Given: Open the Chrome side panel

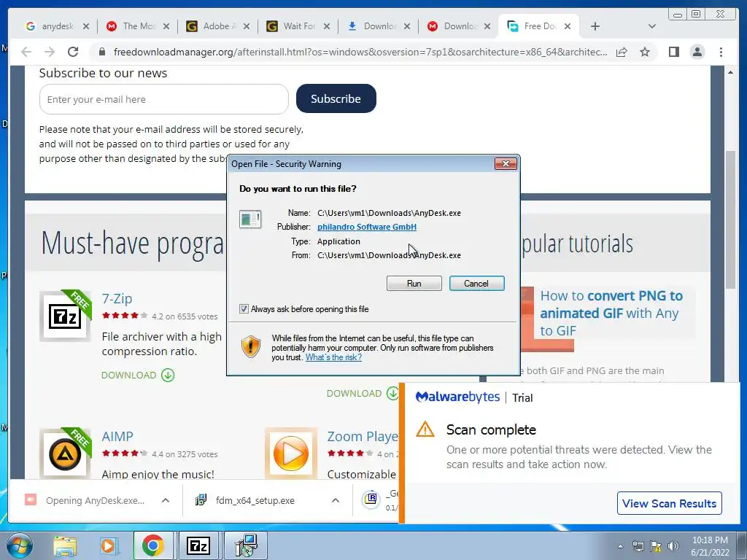Looking at the screenshot, I should (673, 52).
